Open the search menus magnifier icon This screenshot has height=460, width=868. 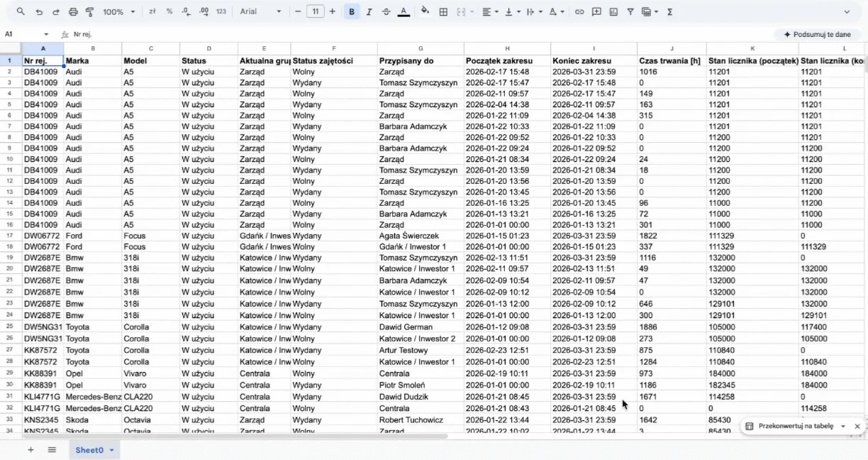[x=21, y=11]
